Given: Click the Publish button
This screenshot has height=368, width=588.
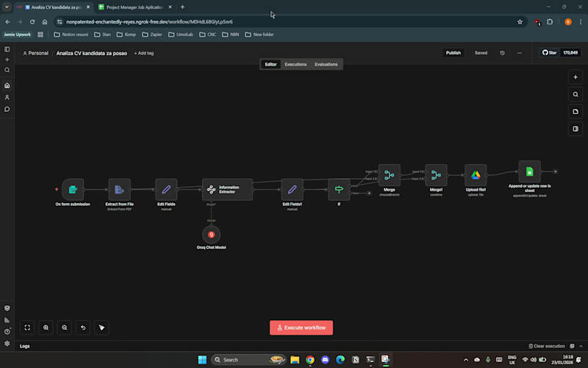Looking at the screenshot, I should pos(453,53).
